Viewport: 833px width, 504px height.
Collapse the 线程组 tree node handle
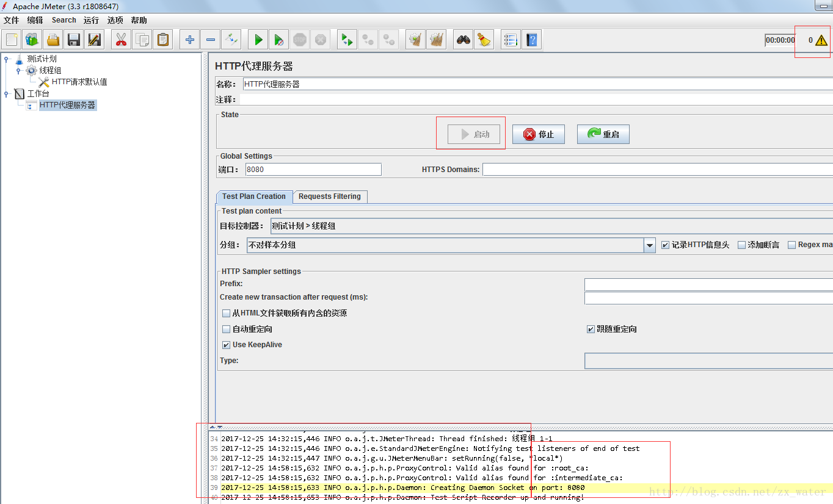18,71
